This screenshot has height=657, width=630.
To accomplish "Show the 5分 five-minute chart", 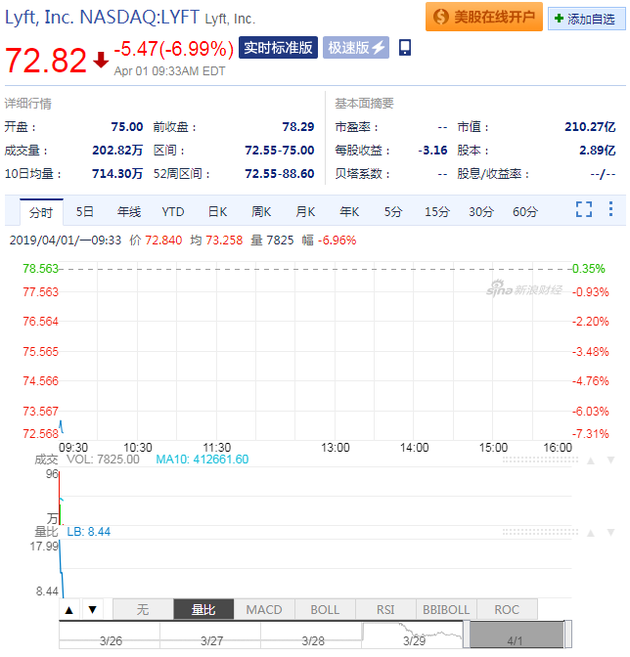I will (x=392, y=212).
